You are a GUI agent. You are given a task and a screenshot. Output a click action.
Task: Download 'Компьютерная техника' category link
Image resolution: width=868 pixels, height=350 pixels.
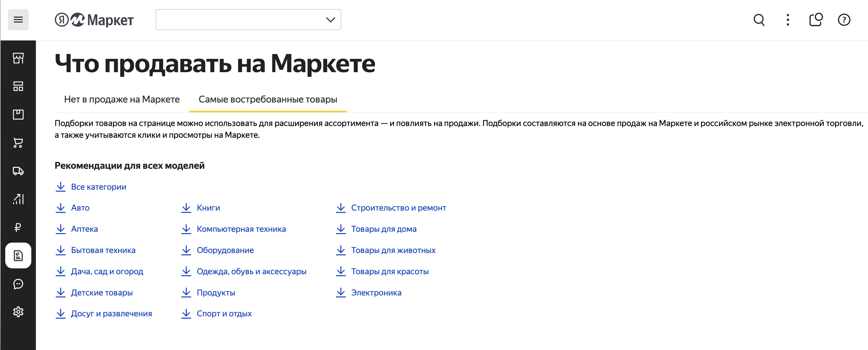pos(234,229)
